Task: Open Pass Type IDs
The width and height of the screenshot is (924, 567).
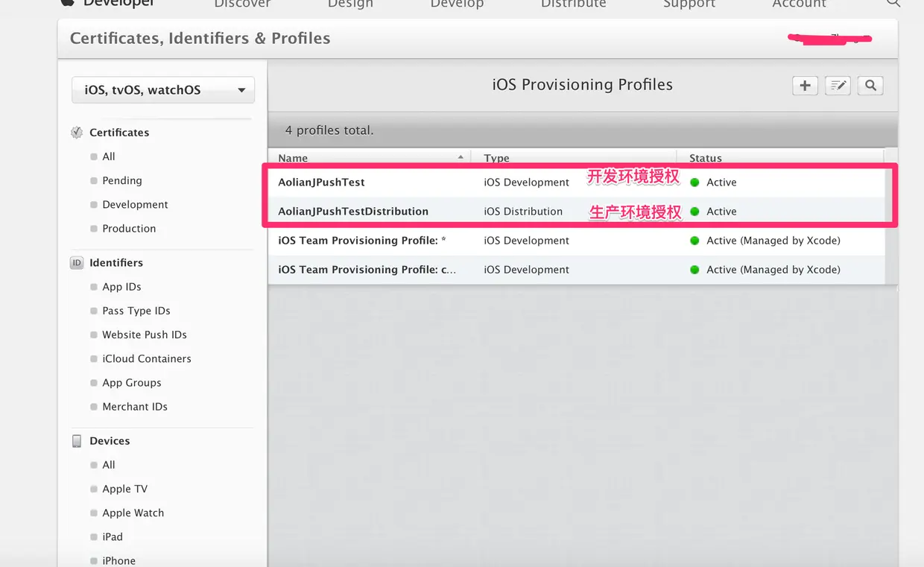Action: [136, 311]
